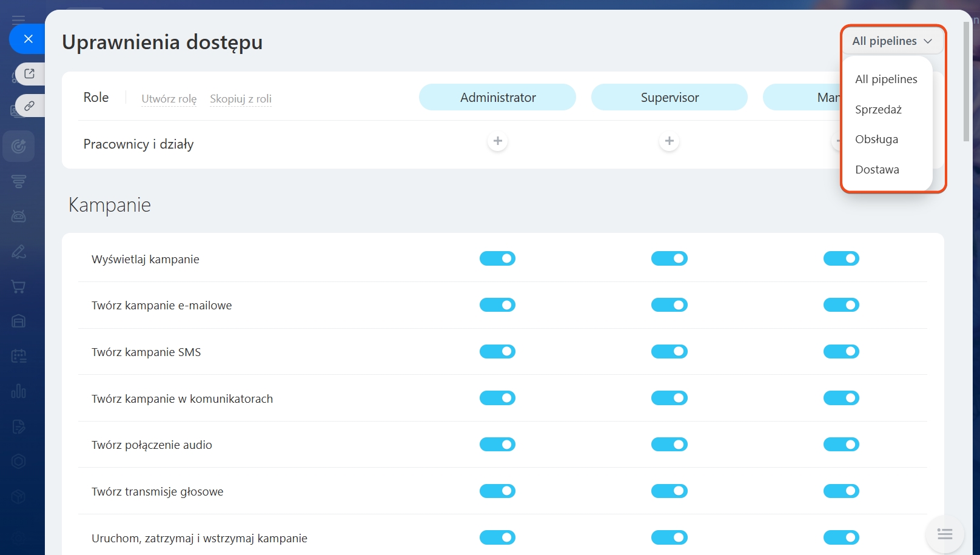The height and width of the screenshot is (555, 980).
Task: Choose Obsługa pipeline option
Action: coord(876,139)
